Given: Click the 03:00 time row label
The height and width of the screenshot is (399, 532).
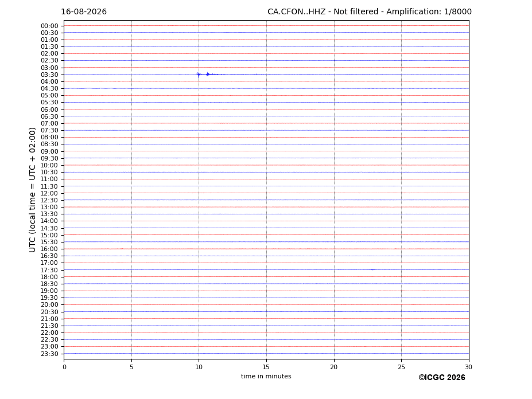Looking at the screenshot, I should (x=49, y=68).
